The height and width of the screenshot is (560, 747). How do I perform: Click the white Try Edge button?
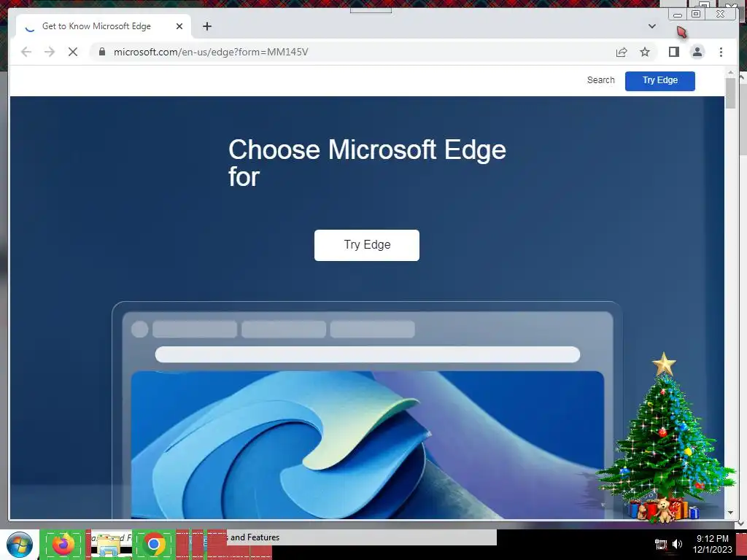coord(367,245)
